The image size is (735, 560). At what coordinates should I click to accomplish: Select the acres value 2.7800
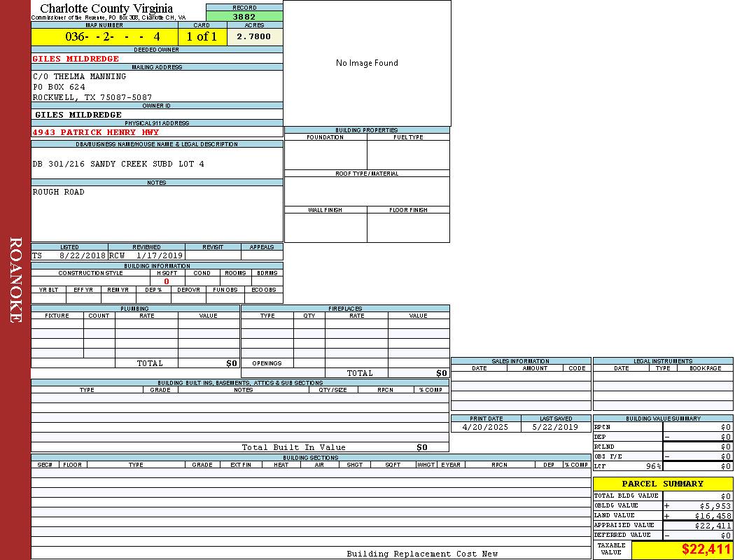254,37
